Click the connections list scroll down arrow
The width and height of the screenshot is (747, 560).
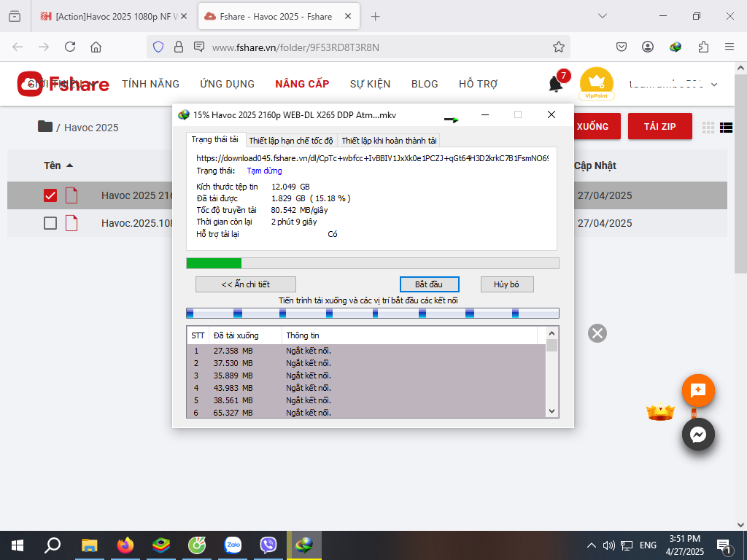551,411
